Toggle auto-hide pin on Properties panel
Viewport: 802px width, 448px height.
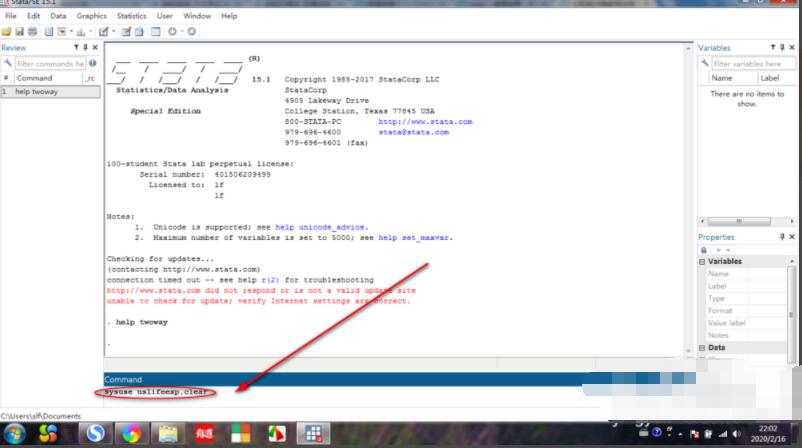tap(782, 237)
